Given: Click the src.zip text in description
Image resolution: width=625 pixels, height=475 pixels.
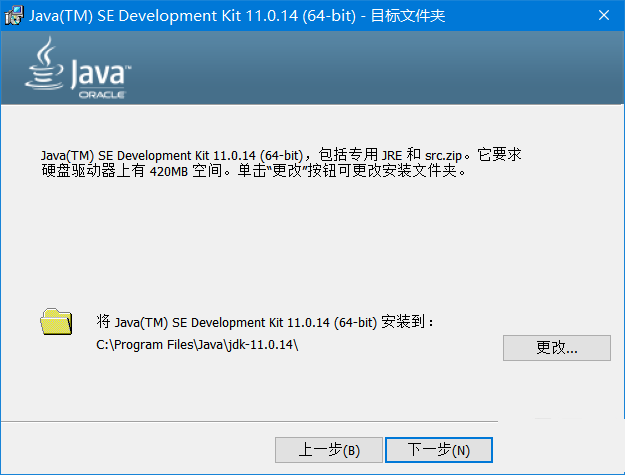Looking at the screenshot, I should click(446, 155).
